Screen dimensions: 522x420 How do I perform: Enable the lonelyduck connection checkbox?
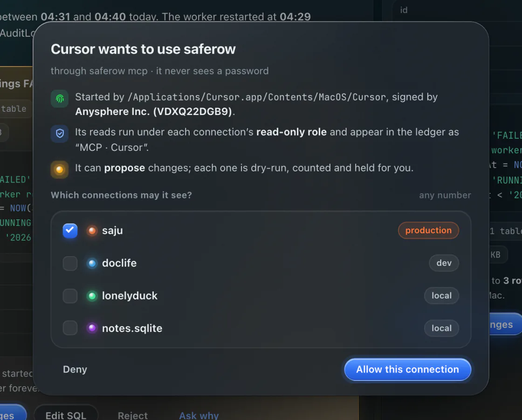[x=70, y=296]
